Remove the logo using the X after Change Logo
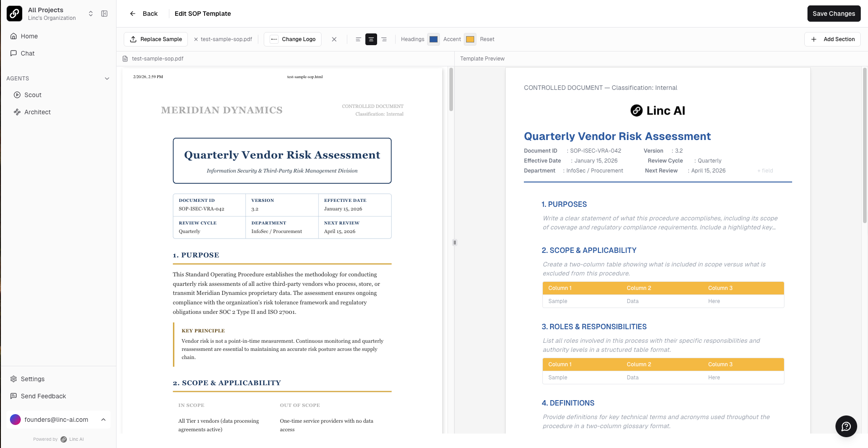This screenshot has width=868, height=448. pos(334,39)
